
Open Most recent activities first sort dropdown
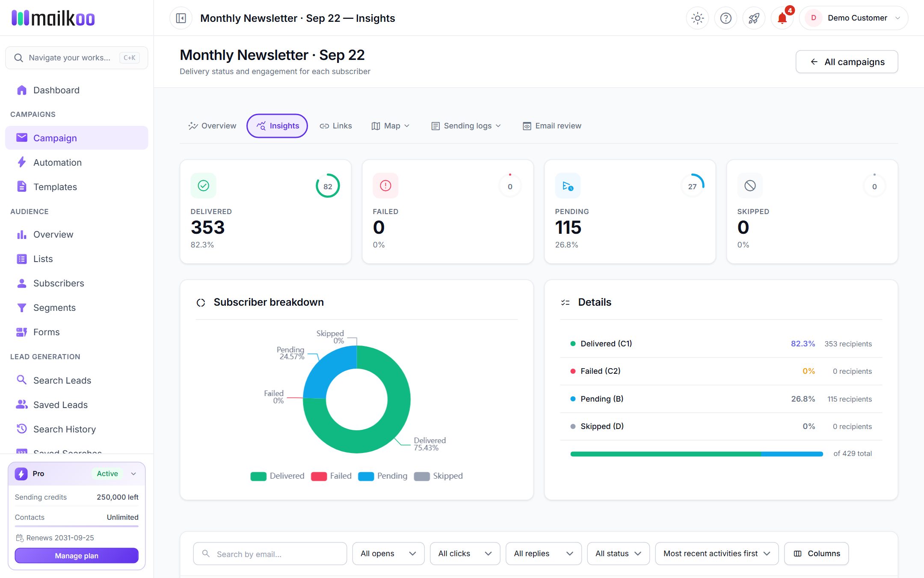tap(717, 554)
